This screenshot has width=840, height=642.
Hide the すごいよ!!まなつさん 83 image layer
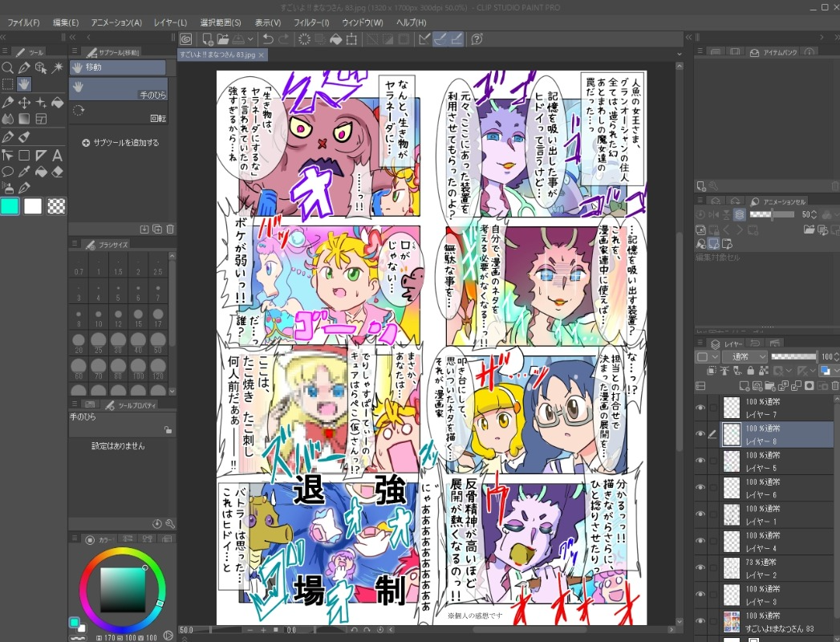pyautogui.click(x=700, y=624)
